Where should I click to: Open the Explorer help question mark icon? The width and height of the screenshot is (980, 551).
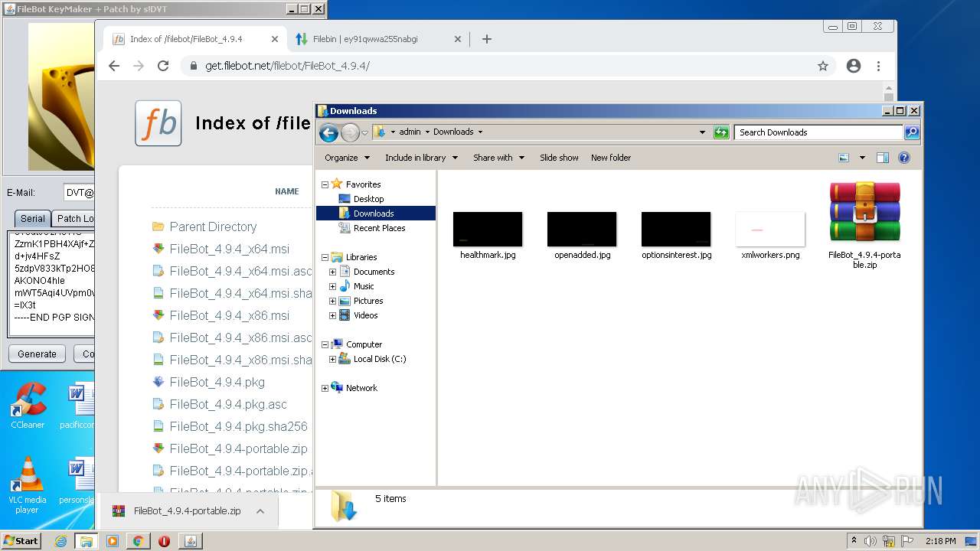coord(904,158)
